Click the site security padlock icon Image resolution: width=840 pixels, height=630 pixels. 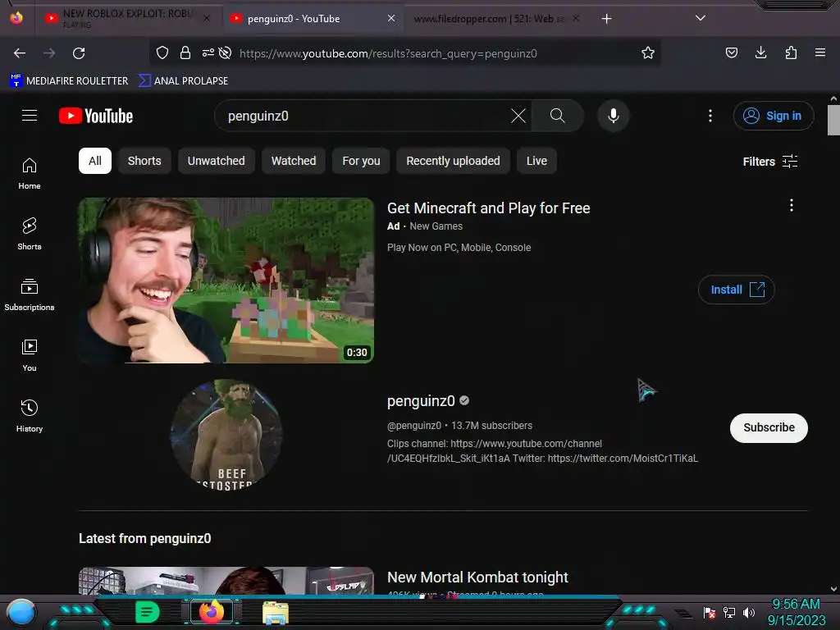point(185,52)
